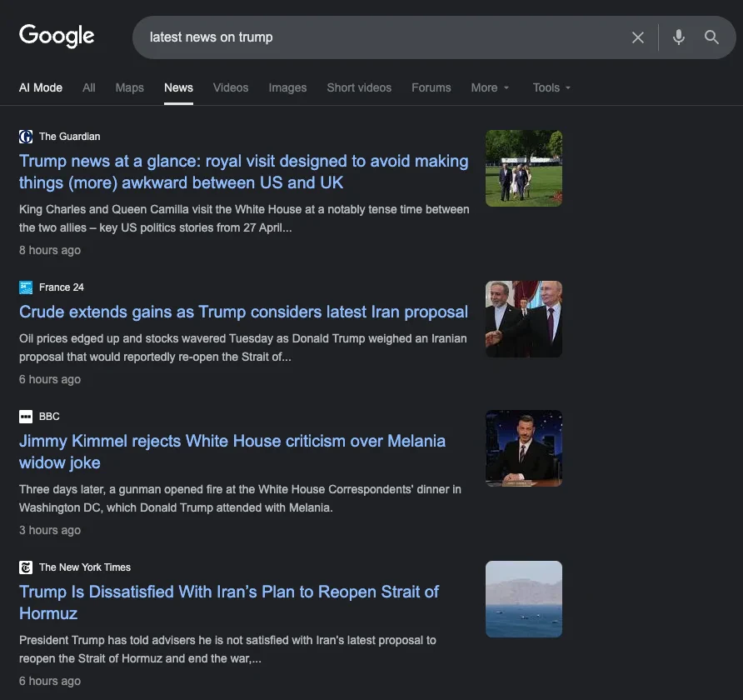Open the Forums tab

coord(431,87)
